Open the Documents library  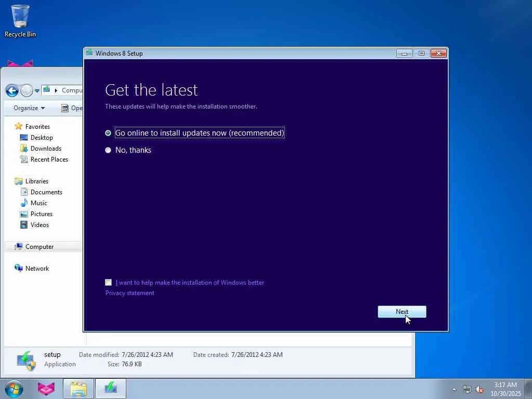[x=46, y=192]
